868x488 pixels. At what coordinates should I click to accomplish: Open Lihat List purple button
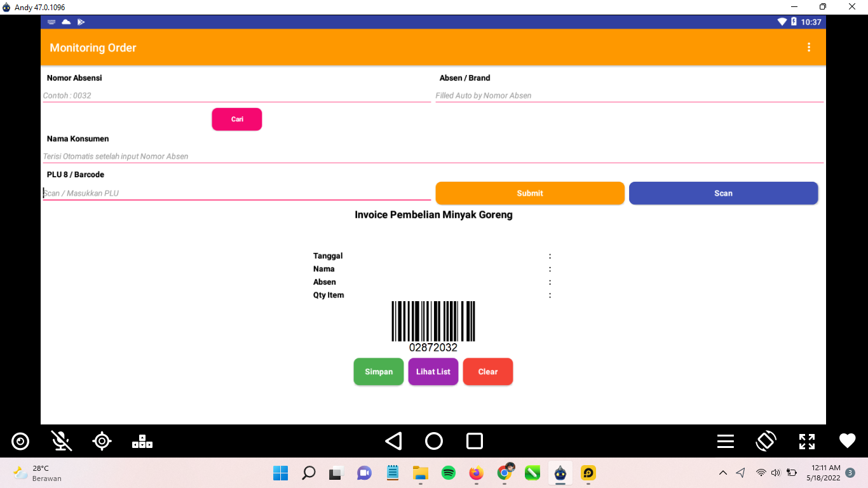433,372
